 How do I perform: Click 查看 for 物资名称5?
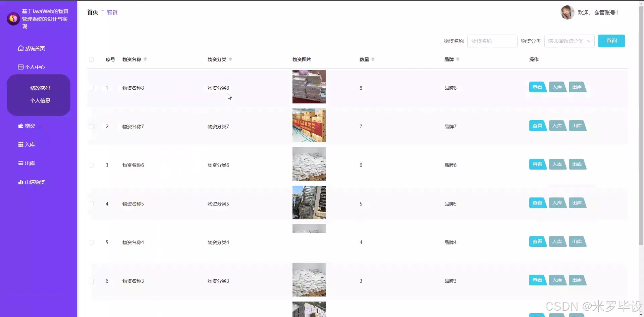[538, 203]
